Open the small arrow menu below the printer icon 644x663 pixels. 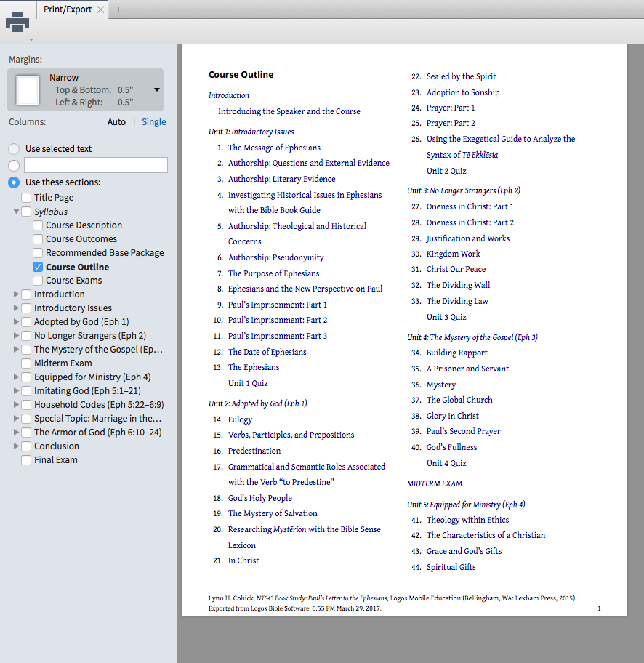click(x=31, y=40)
